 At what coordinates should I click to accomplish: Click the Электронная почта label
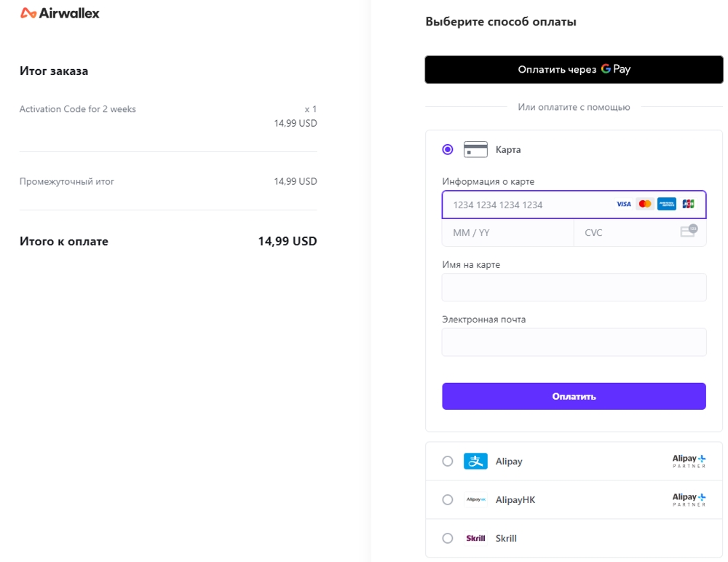click(484, 320)
